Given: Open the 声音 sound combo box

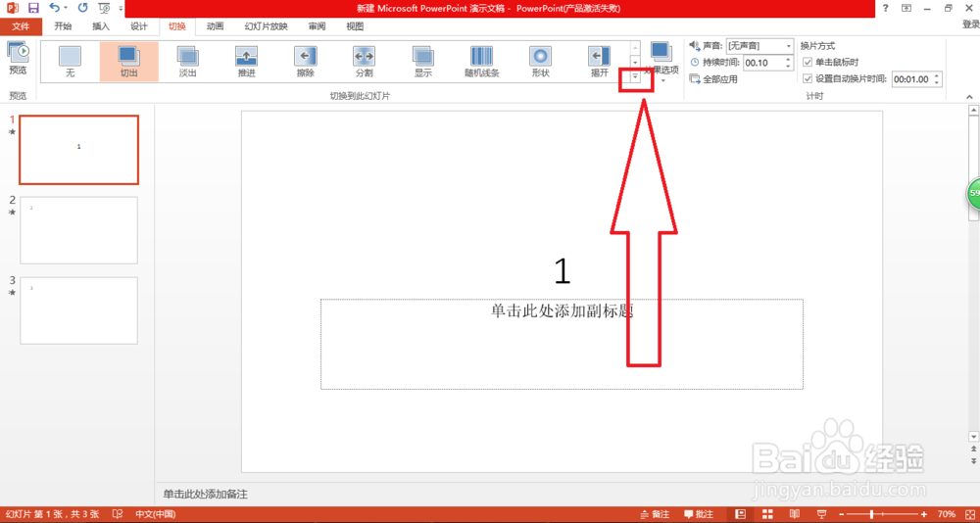Looking at the screenshot, I should (759, 46).
